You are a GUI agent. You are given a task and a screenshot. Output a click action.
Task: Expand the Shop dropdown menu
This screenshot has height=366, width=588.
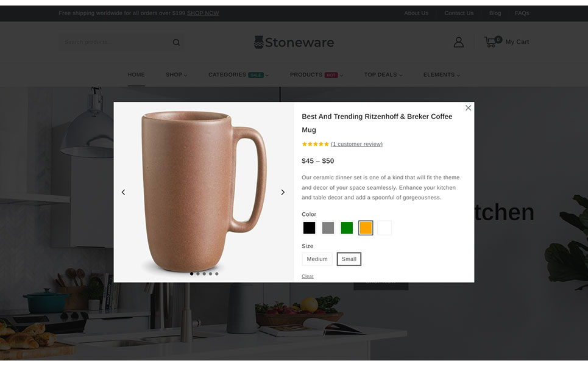[176, 74]
